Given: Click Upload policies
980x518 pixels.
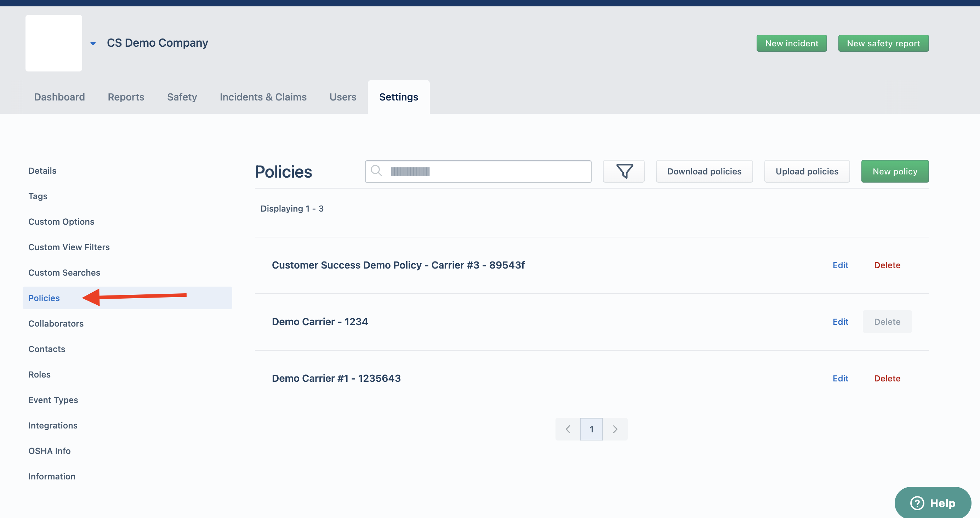Looking at the screenshot, I should 807,172.
